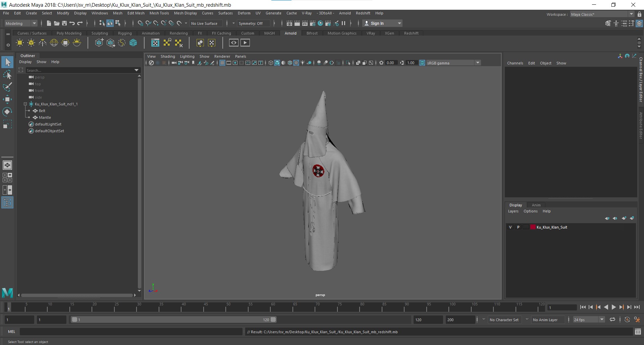644x345 pixels.
Task: Open the Outliner search filter dropdown
Action: [137, 70]
